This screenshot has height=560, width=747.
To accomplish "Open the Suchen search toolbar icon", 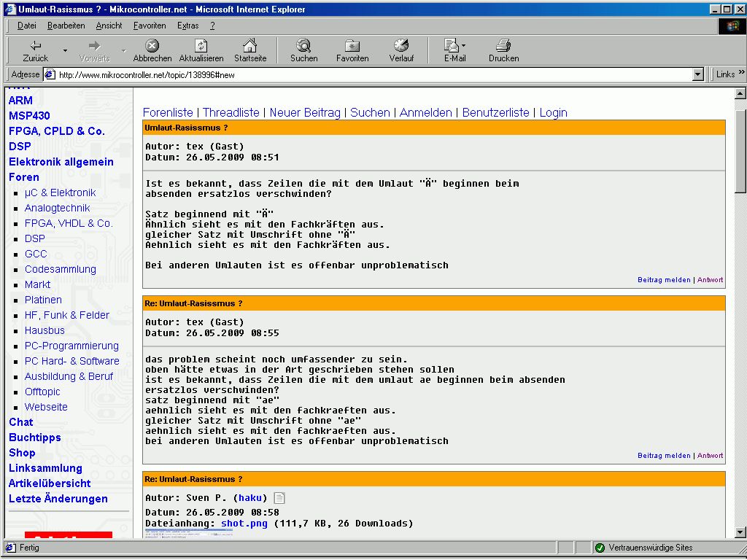I will point(303,46).
